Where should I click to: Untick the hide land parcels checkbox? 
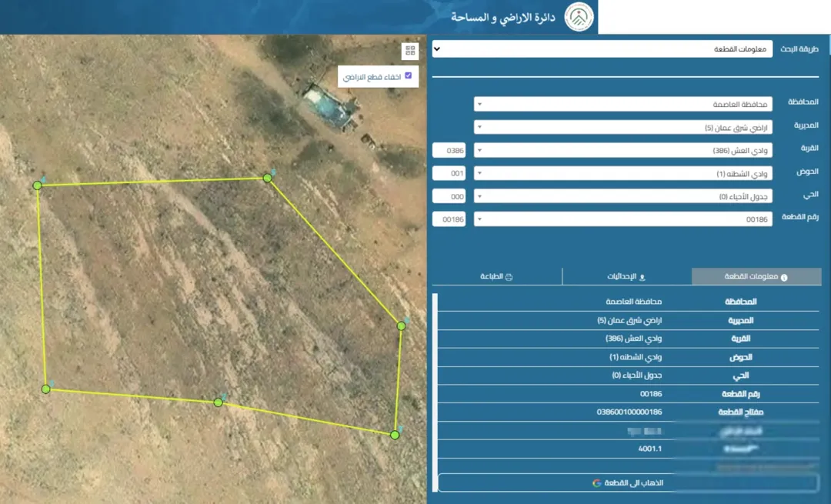408,75
